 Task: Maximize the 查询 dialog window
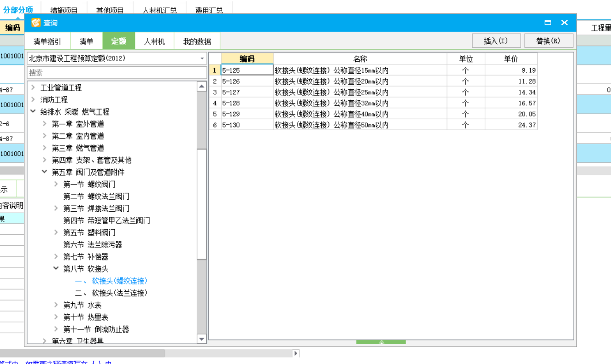click(548, 23)
